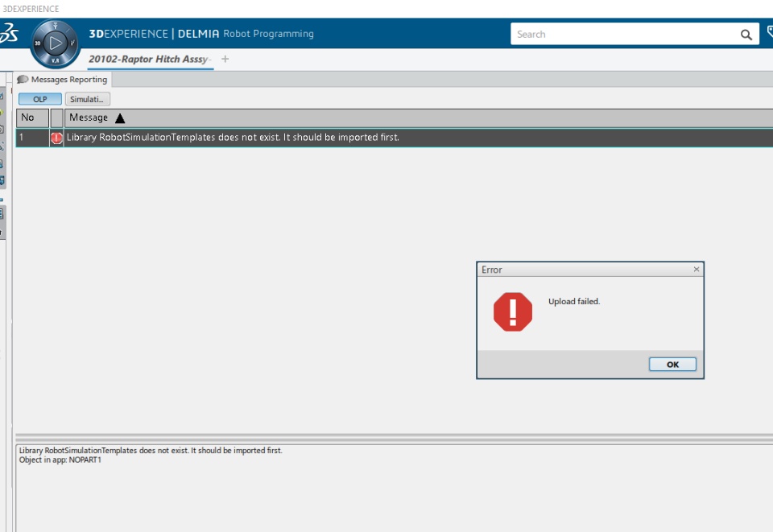Switch to the Simulati... messages filter
Screen dimensions: 773x532
pyautogui.click(x=87, y=99)
